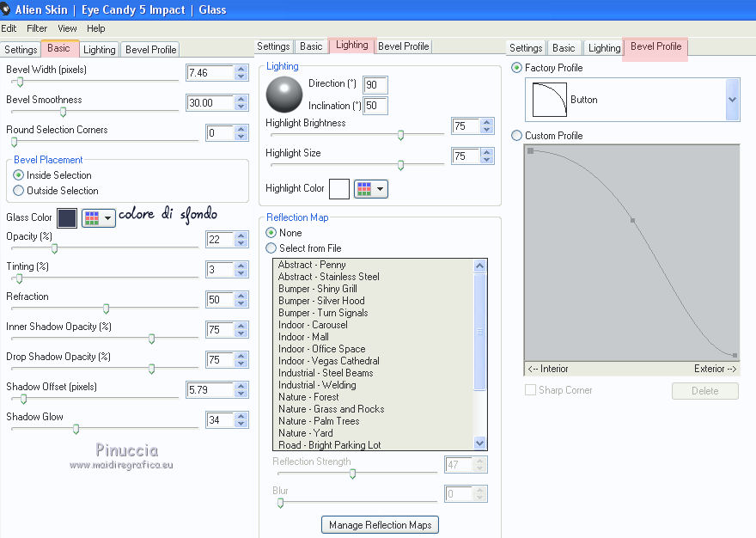Switch to the highlighted Basic tab in left panel
This screenshot has width=756, height=538.
pyautogui.click(x=58, y=48)
